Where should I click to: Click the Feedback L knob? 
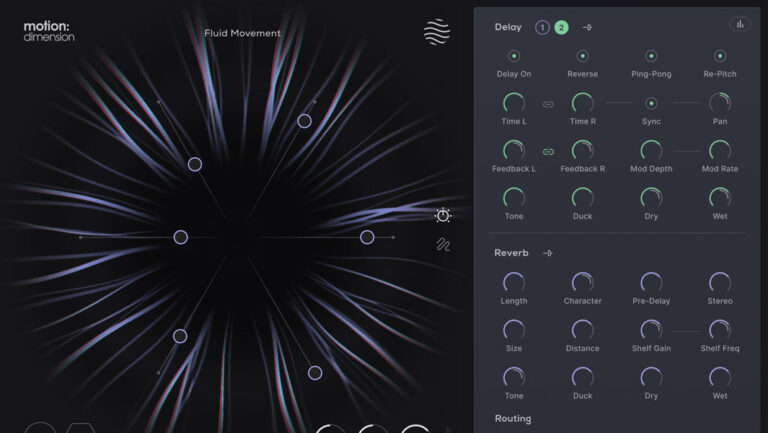[x=514, y=151]
